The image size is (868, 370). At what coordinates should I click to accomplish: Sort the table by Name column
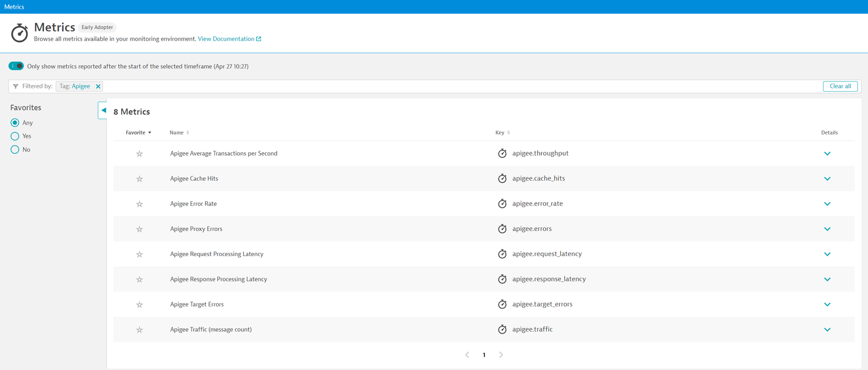[179, 132]
